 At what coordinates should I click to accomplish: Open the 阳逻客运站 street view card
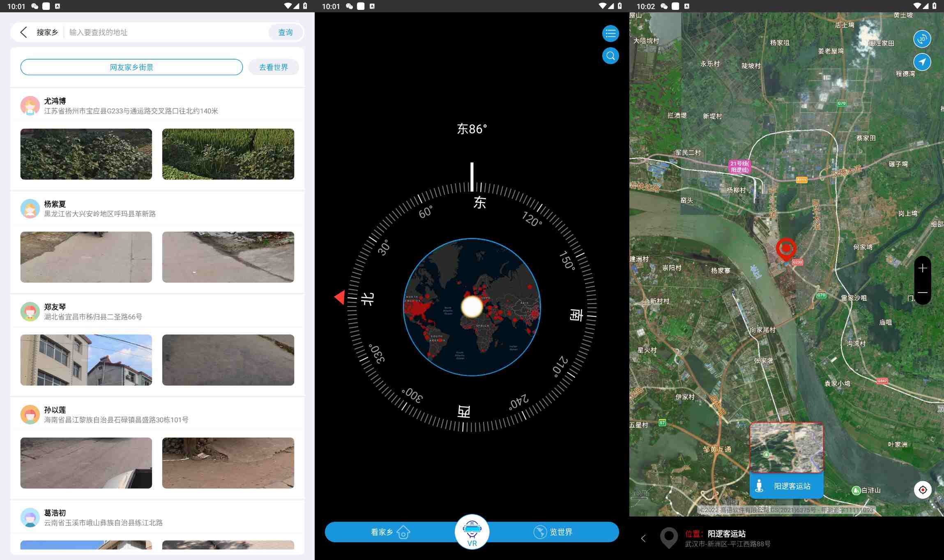click(786, 460)
